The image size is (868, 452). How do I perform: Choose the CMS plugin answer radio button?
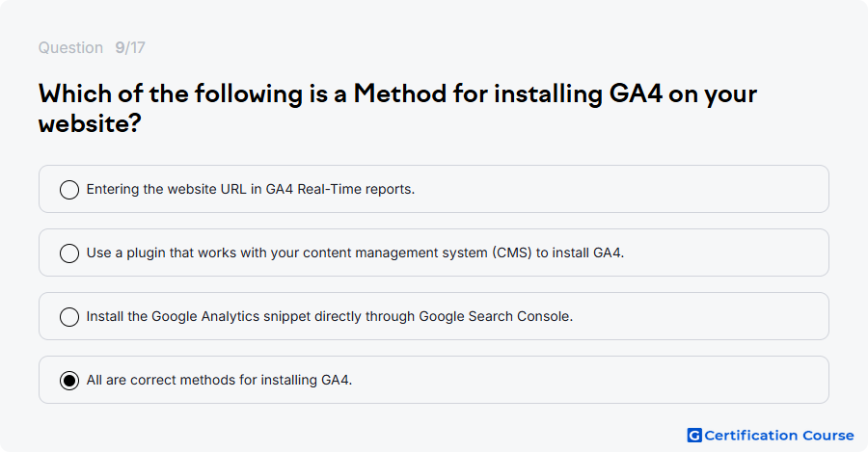(x=69, y=253)
